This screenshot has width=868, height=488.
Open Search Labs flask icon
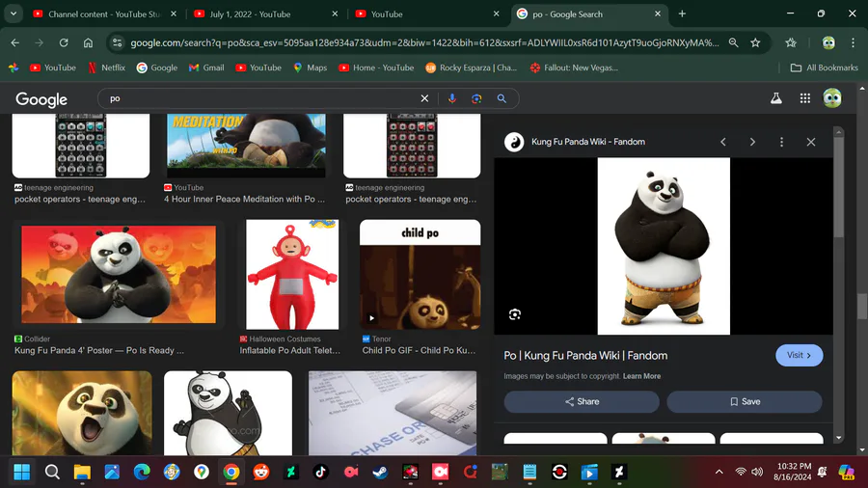[776, 98]
